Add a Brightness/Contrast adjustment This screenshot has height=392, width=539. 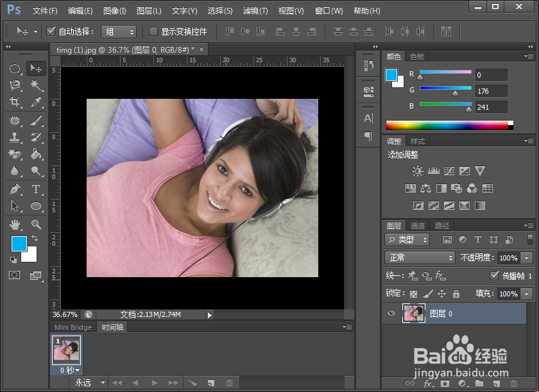[x=418, y=171]
